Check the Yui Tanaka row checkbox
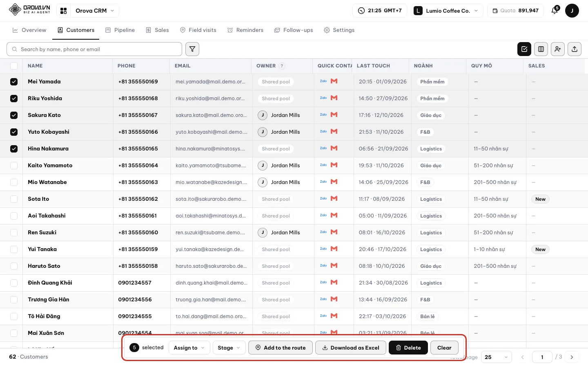This screenshot has height=368, width=588. 14,249
